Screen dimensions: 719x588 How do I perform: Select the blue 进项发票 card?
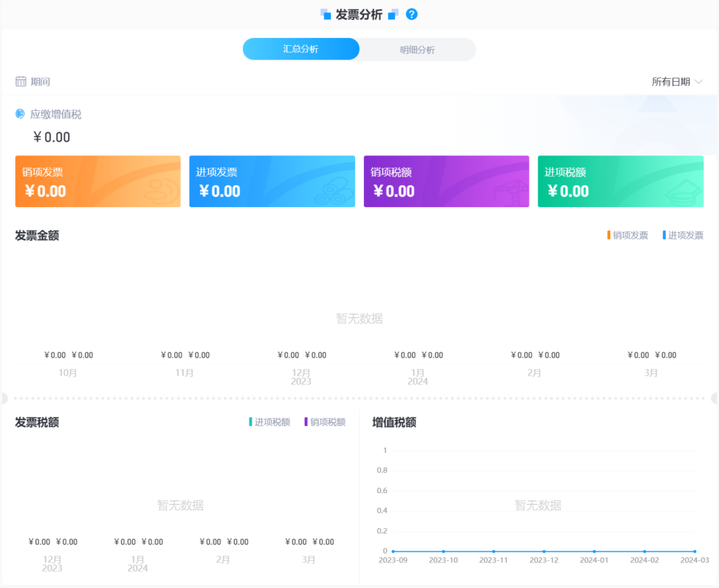[x=272, y=181]
